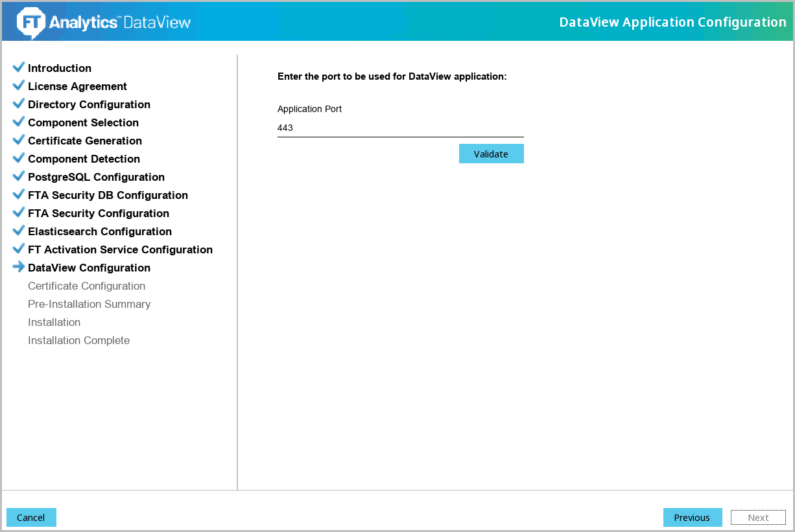The height and width of the screenshot is (532, 795).
Task: Select the Certificate Configuration step
Action: pyautogui.click(x=86, y=286)
